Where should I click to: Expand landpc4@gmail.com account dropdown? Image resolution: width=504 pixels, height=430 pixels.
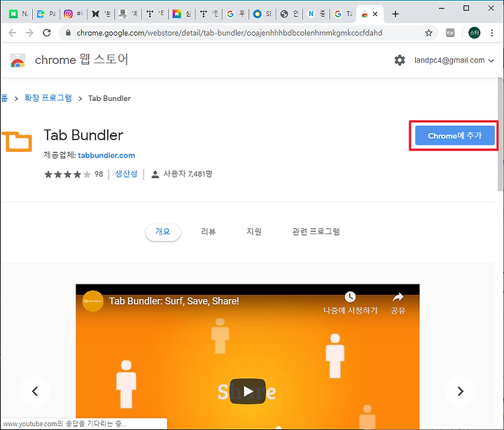point(454,60)
